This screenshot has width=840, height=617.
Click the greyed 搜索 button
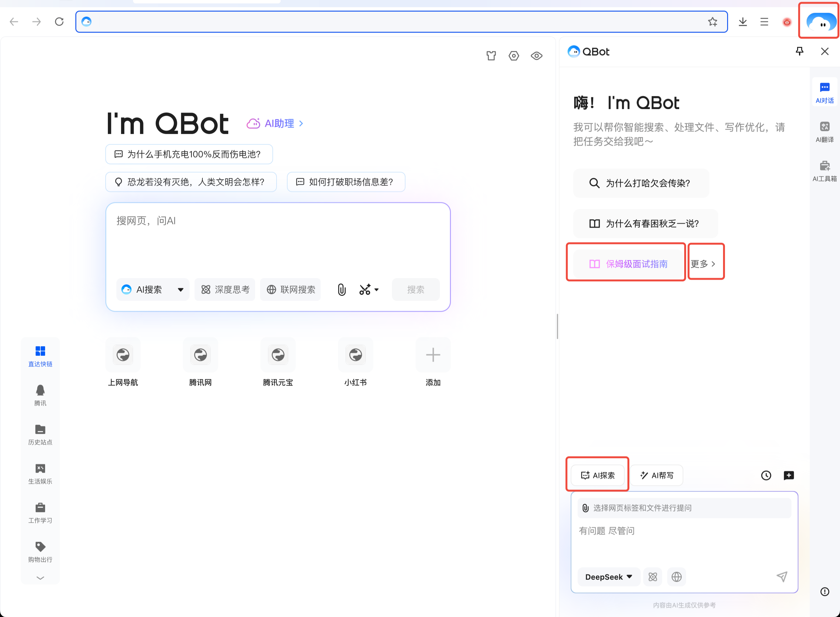pos(416,290)
